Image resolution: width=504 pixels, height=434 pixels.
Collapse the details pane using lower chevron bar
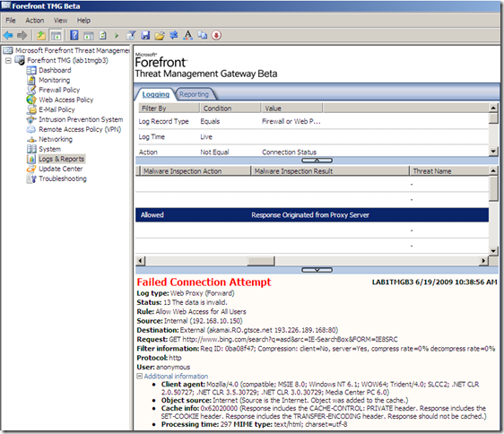click(317, 270)
